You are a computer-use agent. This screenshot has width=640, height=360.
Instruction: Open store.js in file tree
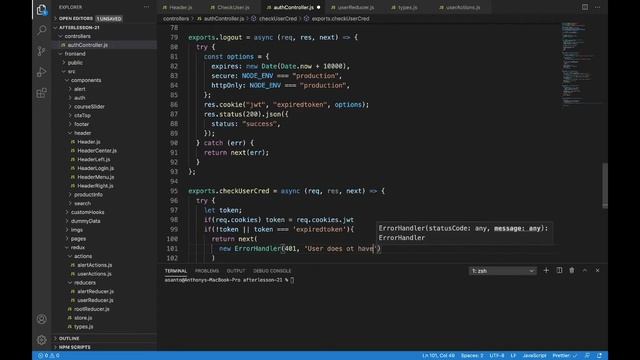83,318
